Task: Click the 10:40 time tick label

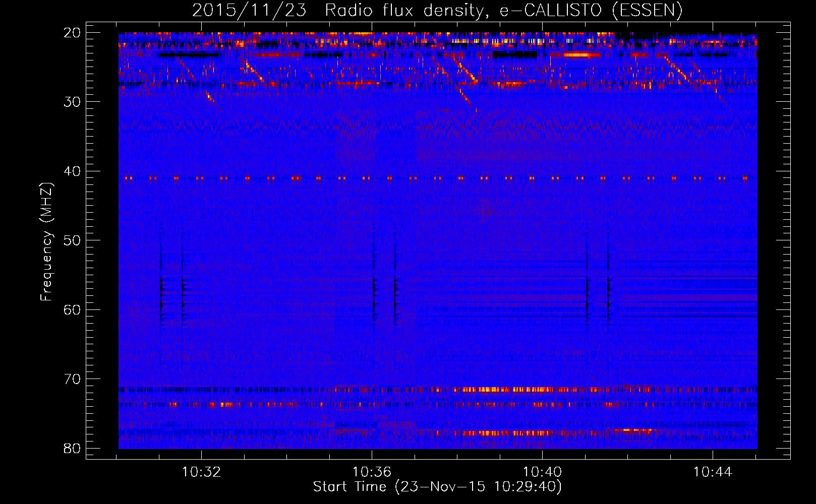Action: point(542,472)
